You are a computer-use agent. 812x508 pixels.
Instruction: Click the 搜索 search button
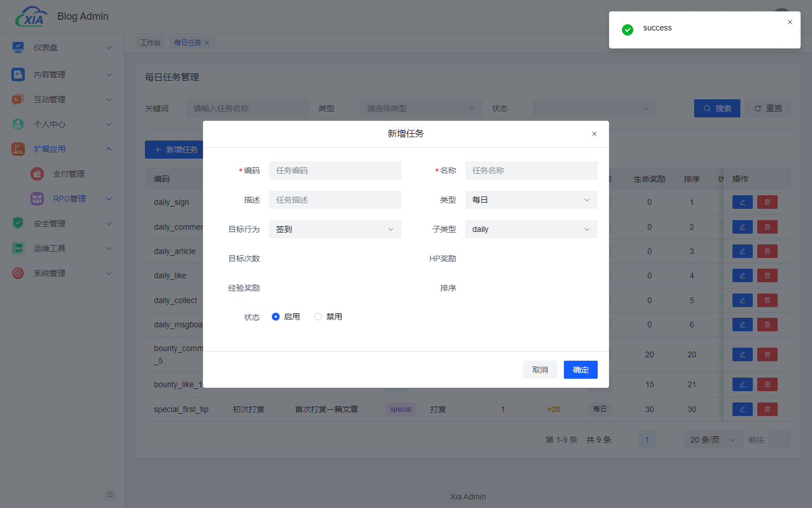tap(717, 108)
